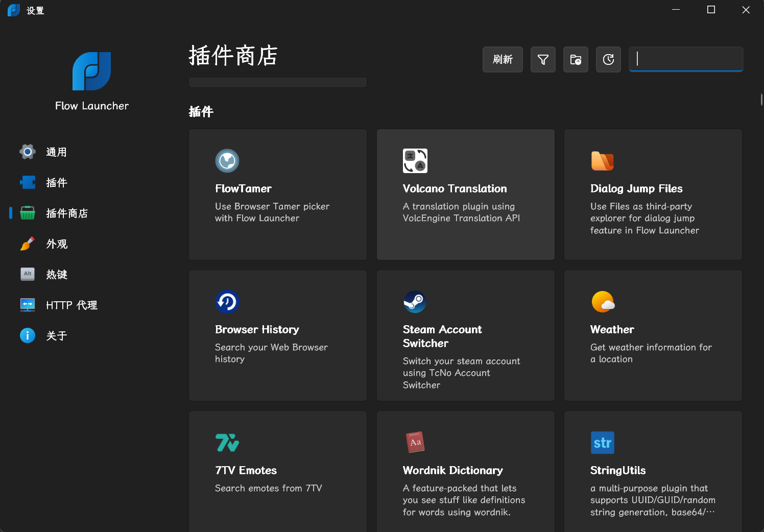The image size is (764, 532).
Task: Click the 7TV Emotes title text
Action: click(x=246, y=470)
